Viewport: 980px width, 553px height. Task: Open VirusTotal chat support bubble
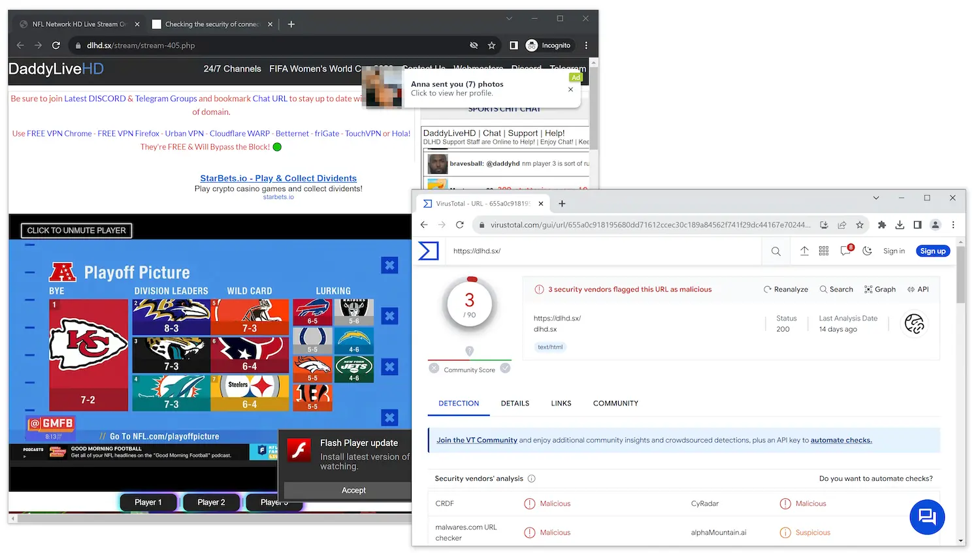(x=927, y=517)
